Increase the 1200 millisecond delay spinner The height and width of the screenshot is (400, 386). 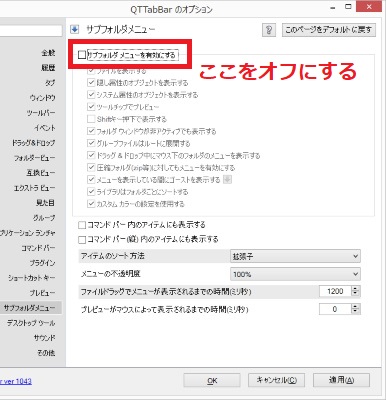(x=356, y=288)
